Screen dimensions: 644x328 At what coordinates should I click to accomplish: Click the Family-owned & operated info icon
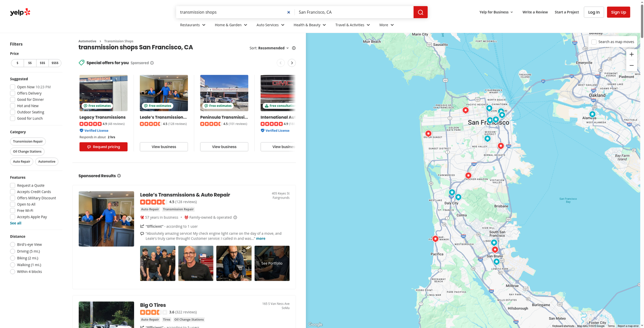(x=235, y=217)
